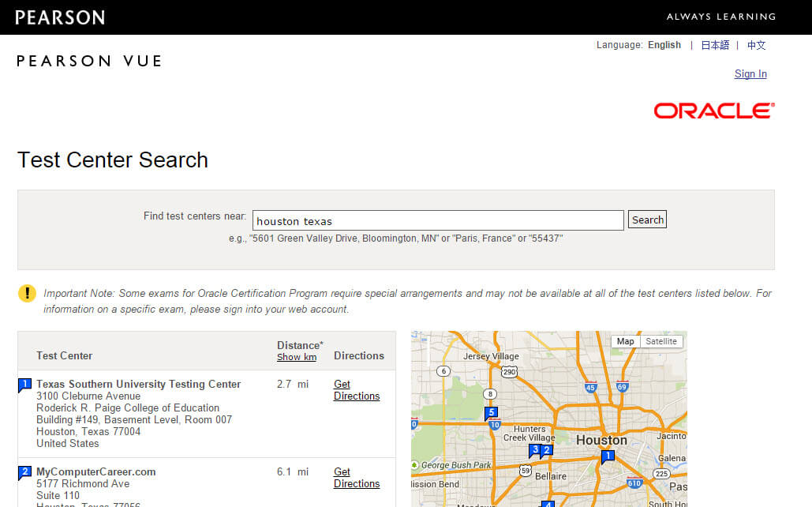Click the ALWAYS LEARNING tagline
The width and height of the screenshot is (812, 507).
(721, 17)
